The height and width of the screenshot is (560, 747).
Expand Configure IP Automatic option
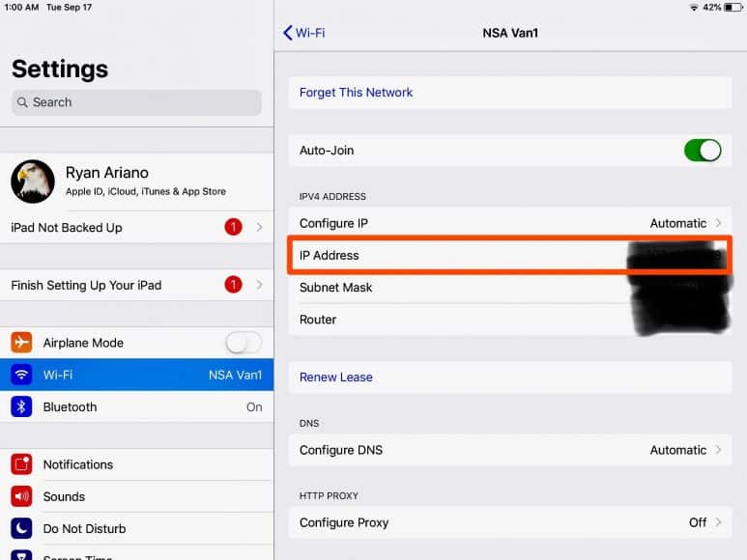click(510, 223)
